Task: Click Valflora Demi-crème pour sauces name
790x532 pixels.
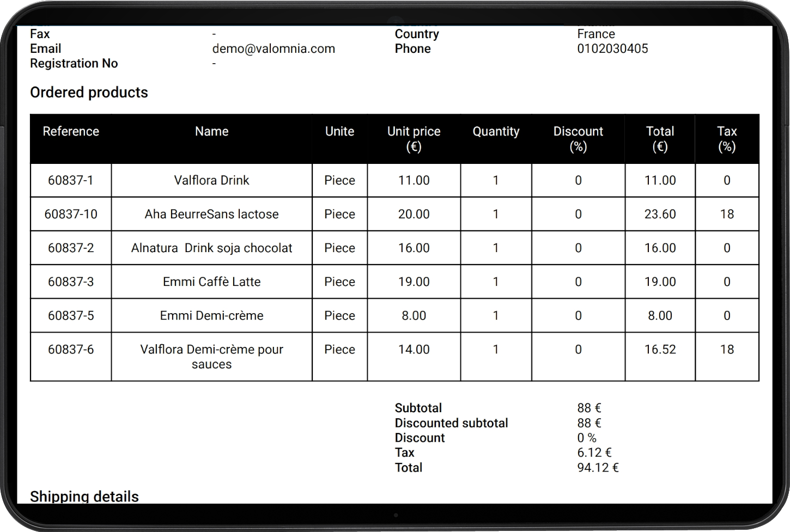Action: click(211, 357)
